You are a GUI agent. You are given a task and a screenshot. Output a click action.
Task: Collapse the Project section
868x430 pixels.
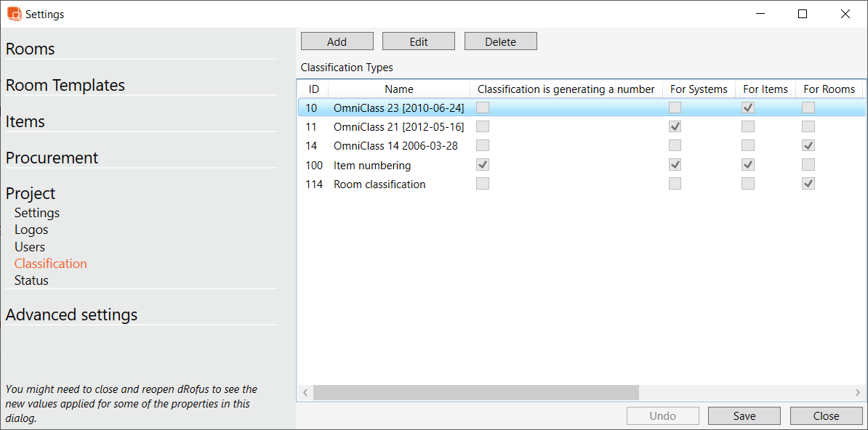(31, 194)
